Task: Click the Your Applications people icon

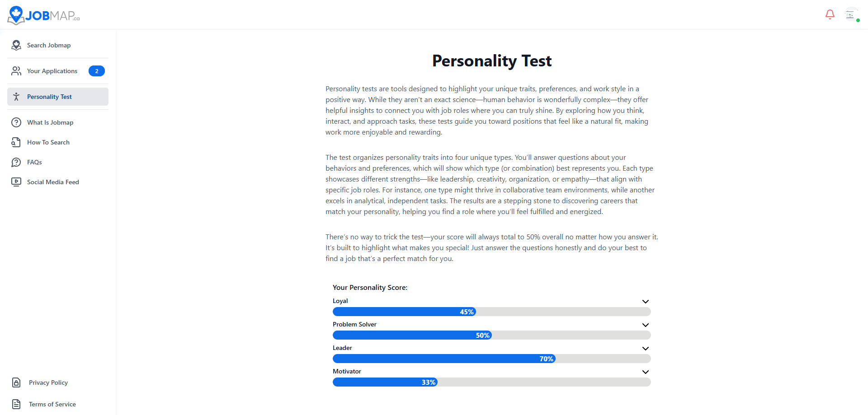Action: pos(16,71)
